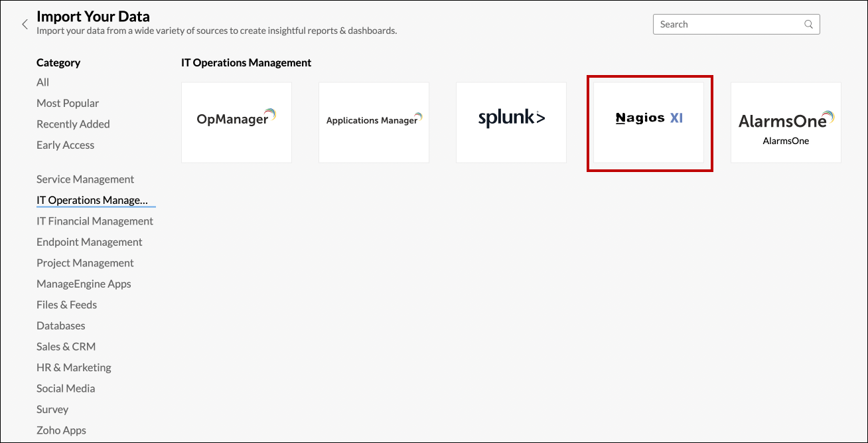Image resolution: width=868 pixels, height=443 pixels.
Task: Choose the Project Management category
Action: (x=85, y=263)
